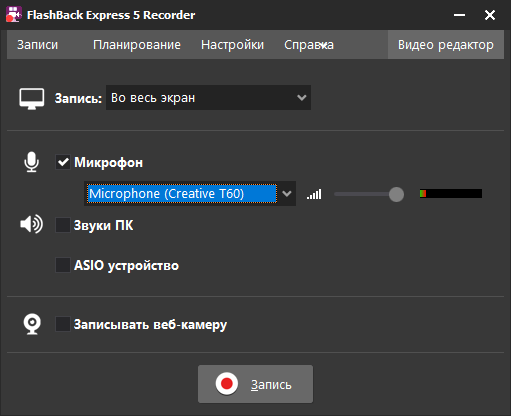Click the Звуки ПК label text

tap(103, 225)
